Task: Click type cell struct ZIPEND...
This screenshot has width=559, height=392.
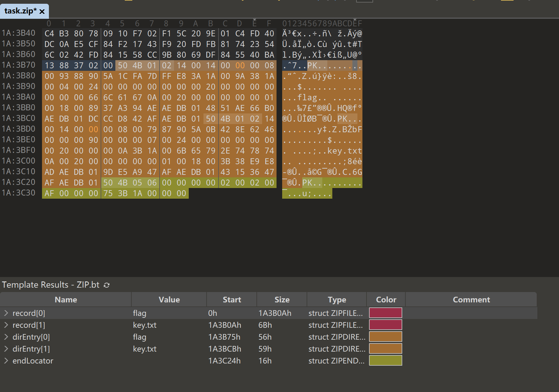Action: pyautogui.click(x=336, y=361)
